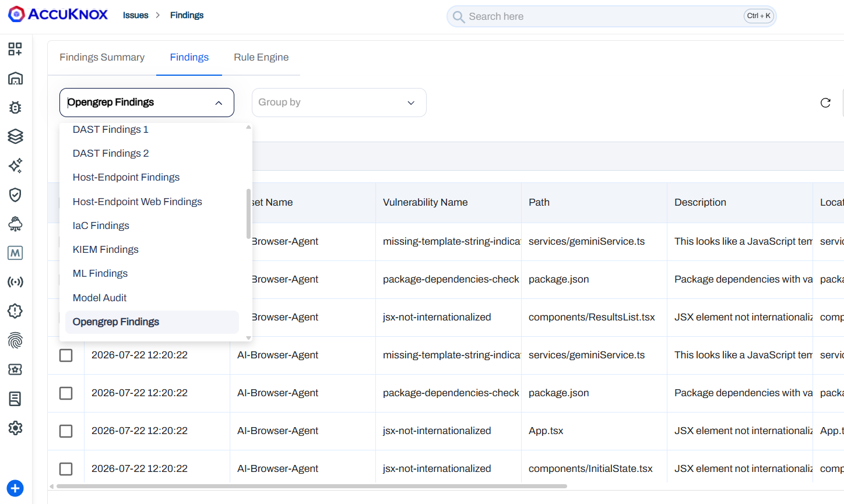Click the sparkles AI icon in sidebar
Image resolution: width=844 pixels, height=504 pixels.
[x=15, y=165]
